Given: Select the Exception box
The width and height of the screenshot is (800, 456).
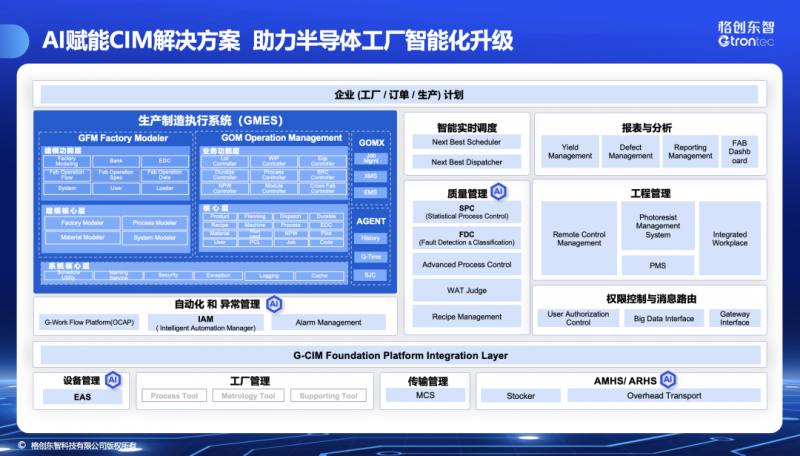Looking at the screenshot, I should (x=218, y=275).
